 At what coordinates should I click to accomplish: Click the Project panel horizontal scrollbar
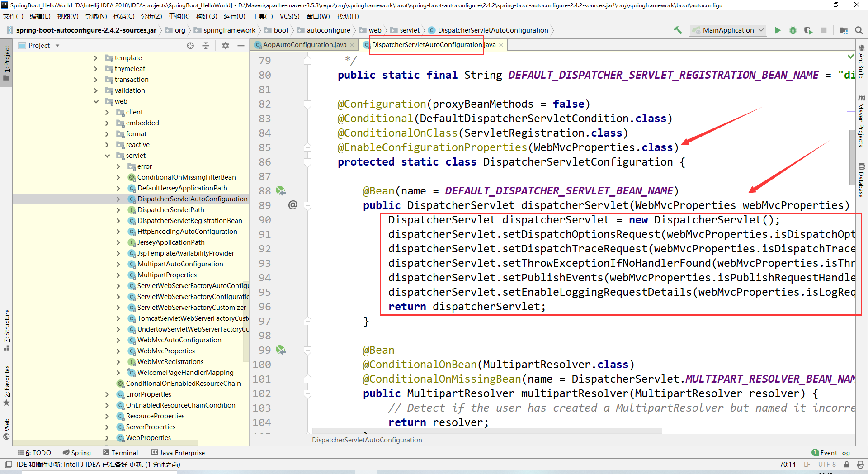point(106,442)
